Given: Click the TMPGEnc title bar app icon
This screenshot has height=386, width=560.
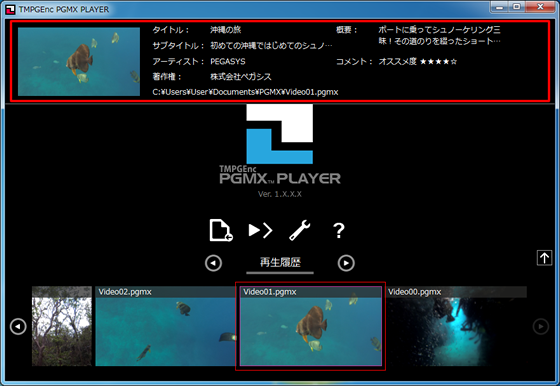Looking at the screenshot, I should coord(11,9).
